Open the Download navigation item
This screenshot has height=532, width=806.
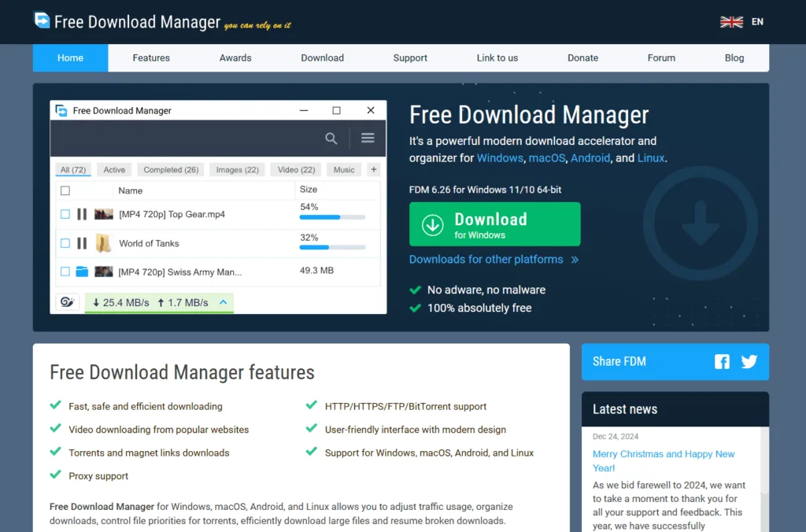(322, 58)
